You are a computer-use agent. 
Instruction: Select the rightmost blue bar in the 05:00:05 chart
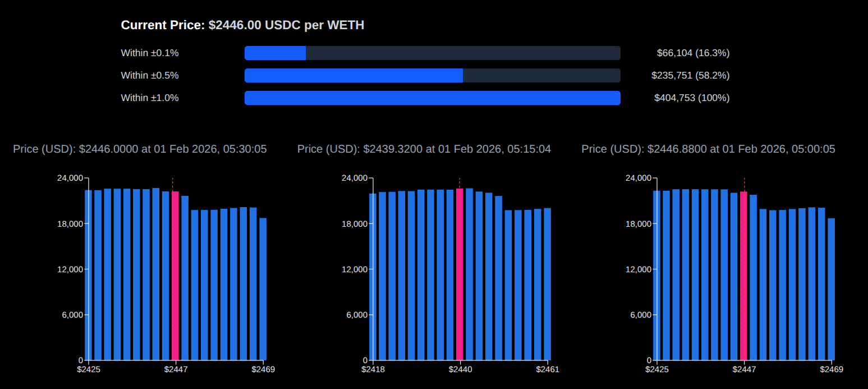(831, 289)
